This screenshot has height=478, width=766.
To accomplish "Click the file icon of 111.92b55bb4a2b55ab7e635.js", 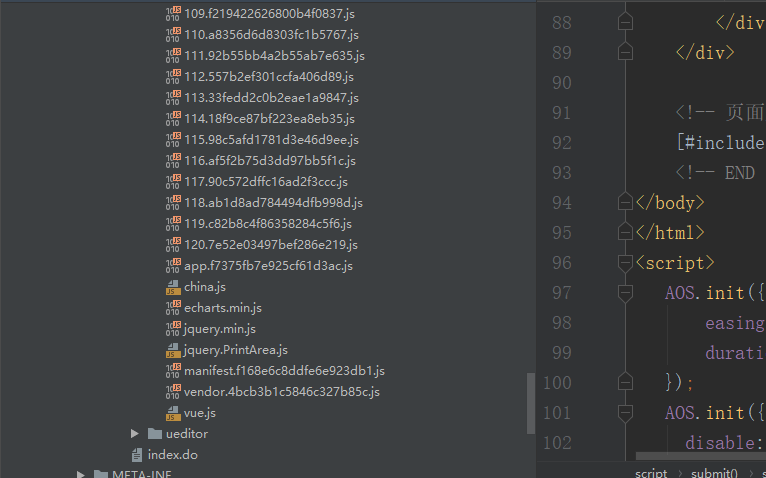I will (x=173, y=56).
